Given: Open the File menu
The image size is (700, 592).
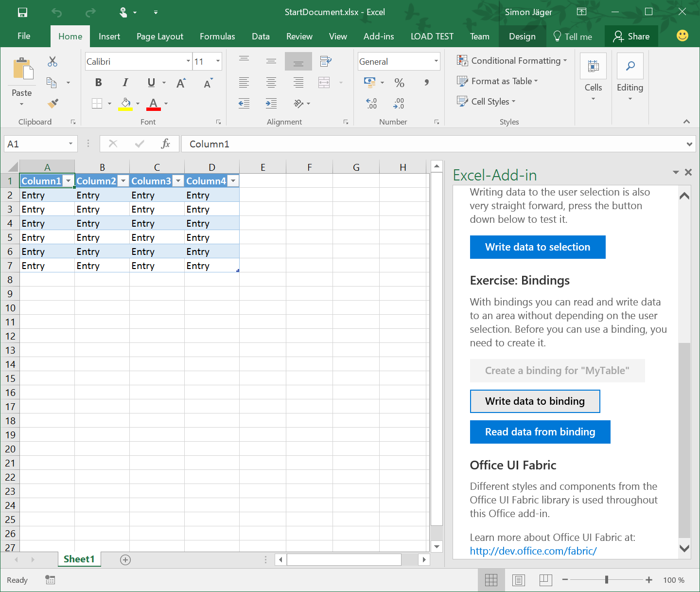Looking at the screenshot, I should point(24,36).
